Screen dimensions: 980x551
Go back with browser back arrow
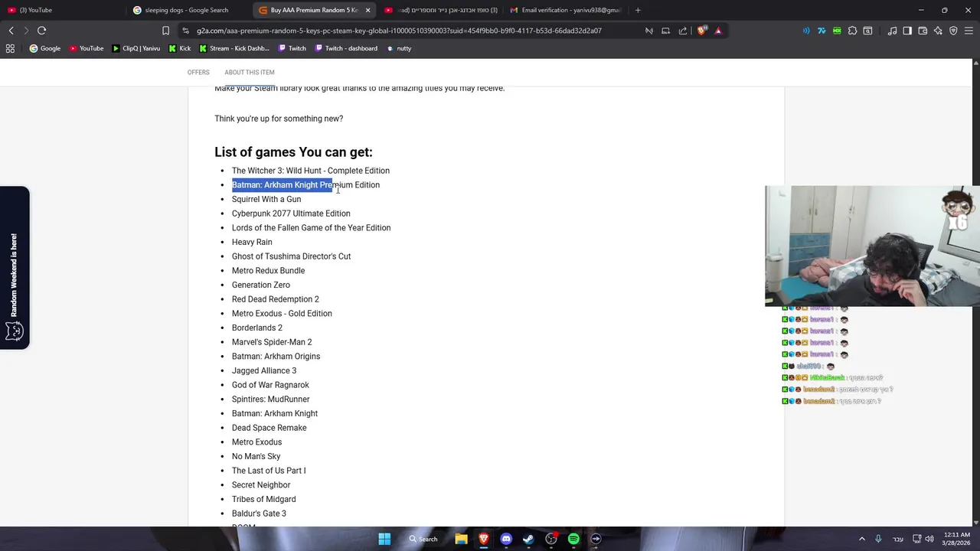click(11, 31)
